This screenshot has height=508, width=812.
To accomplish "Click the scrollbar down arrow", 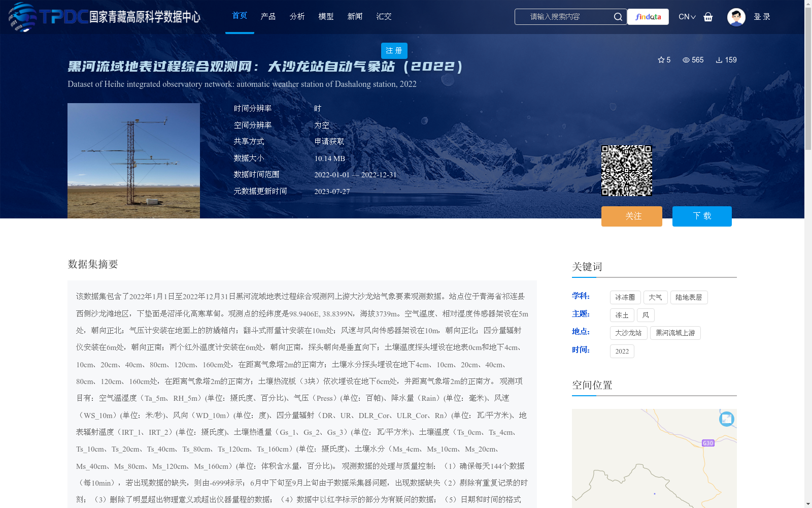I will pyautogui.click(x=808, y=504).
